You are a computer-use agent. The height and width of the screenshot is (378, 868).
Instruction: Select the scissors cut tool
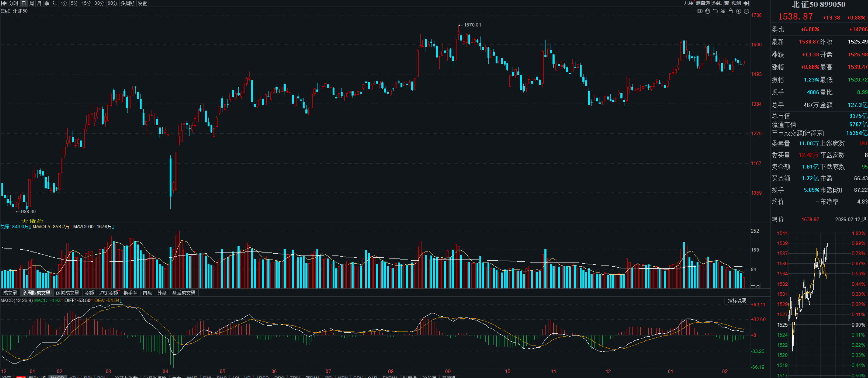723,11
